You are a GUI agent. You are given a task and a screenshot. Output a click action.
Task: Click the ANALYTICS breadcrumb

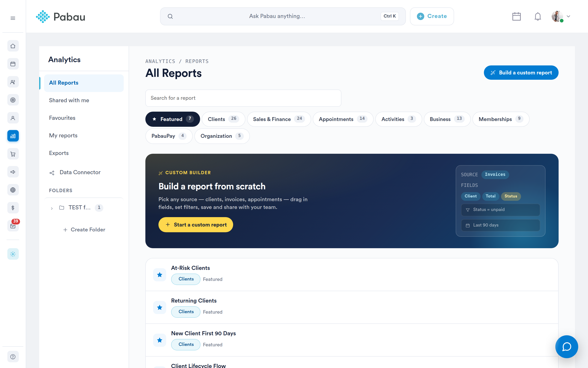160,61
